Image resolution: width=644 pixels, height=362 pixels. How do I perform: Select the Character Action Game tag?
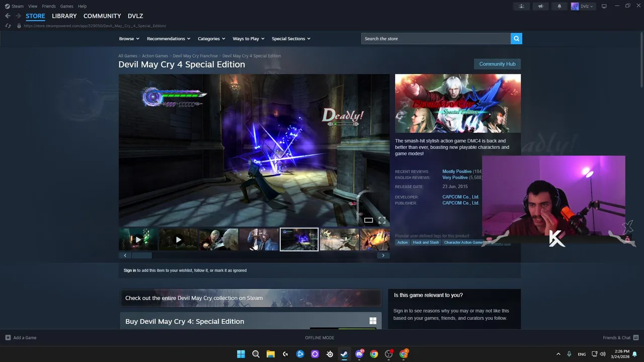pos(463,242)
